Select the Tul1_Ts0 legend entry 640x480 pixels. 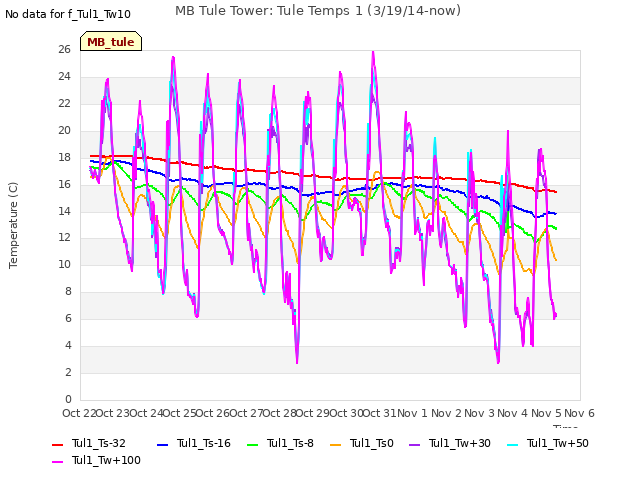(x=362, y=443)
